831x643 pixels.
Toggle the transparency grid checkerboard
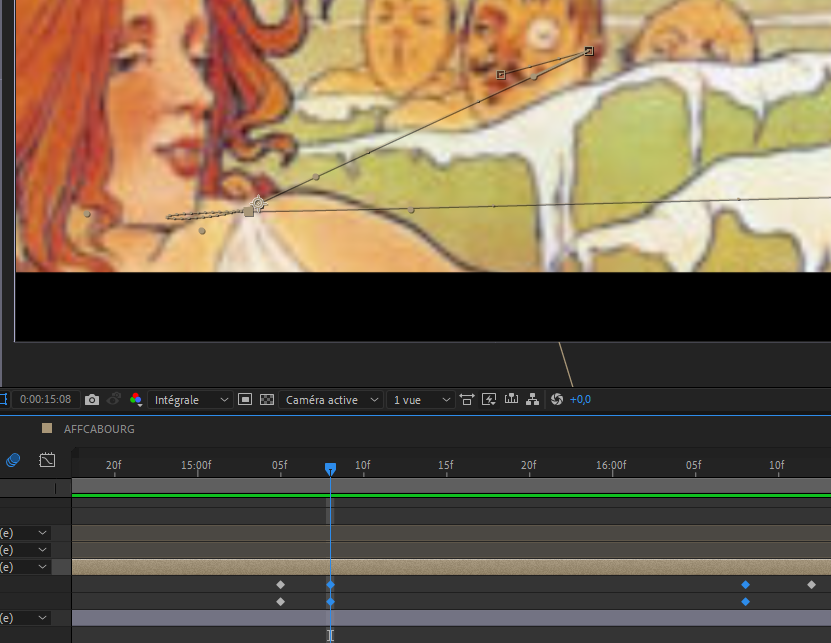click(267, 399)
